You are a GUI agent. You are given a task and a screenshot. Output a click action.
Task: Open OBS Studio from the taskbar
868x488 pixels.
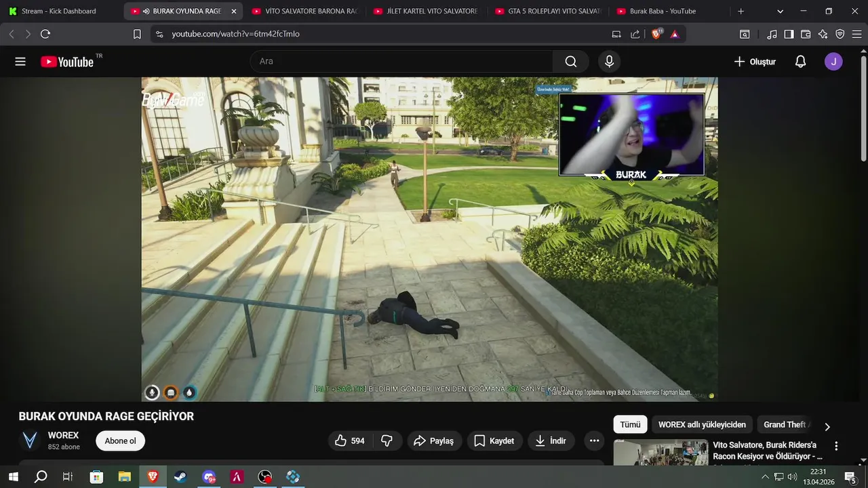click(264, 477)
